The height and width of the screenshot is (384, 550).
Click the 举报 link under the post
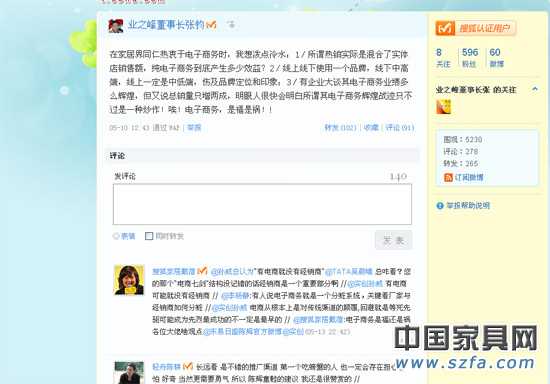coord(194,128)
